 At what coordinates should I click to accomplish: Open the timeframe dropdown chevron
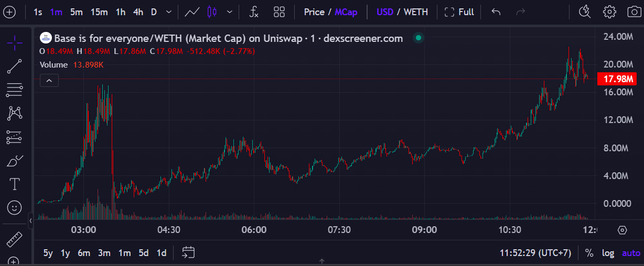[168, 12]
